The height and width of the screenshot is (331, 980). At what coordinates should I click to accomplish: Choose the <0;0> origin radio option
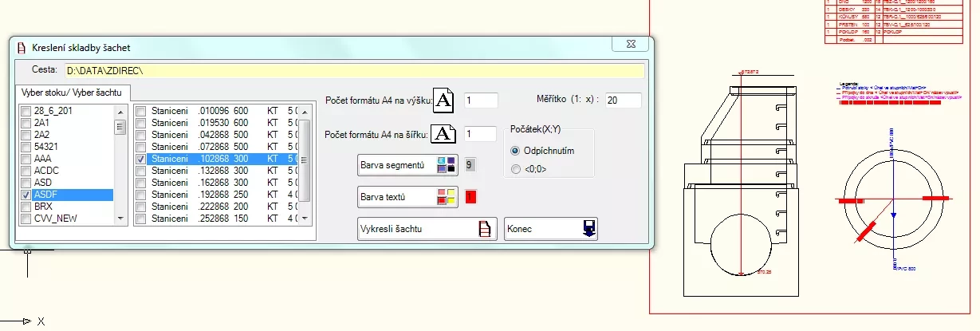515,168
